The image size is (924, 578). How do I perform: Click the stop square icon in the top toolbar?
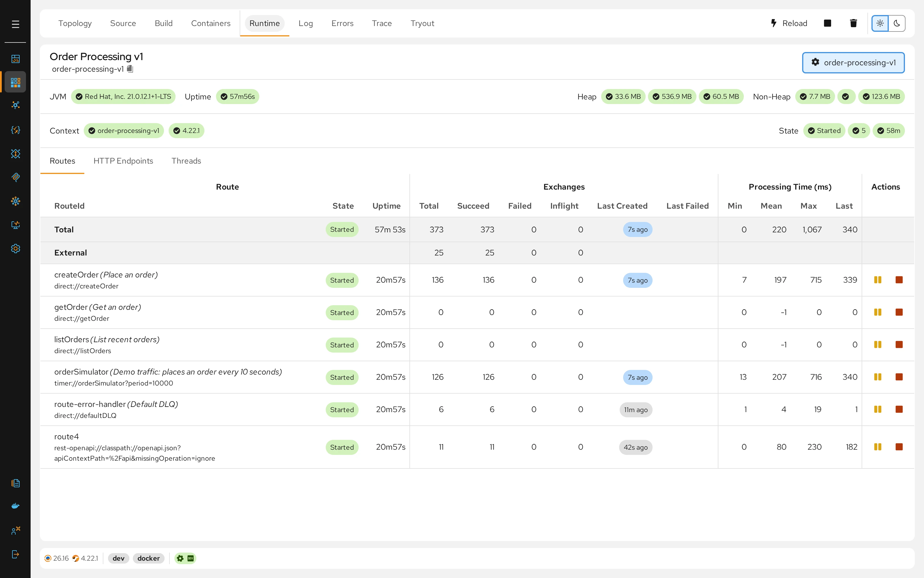tap(827, 23)
